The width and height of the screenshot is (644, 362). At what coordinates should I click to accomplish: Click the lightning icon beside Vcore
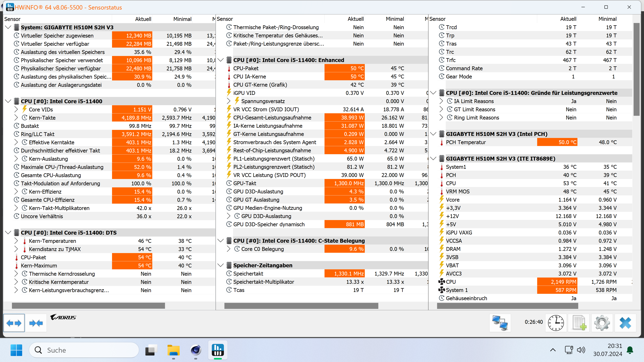coord(442,200)
